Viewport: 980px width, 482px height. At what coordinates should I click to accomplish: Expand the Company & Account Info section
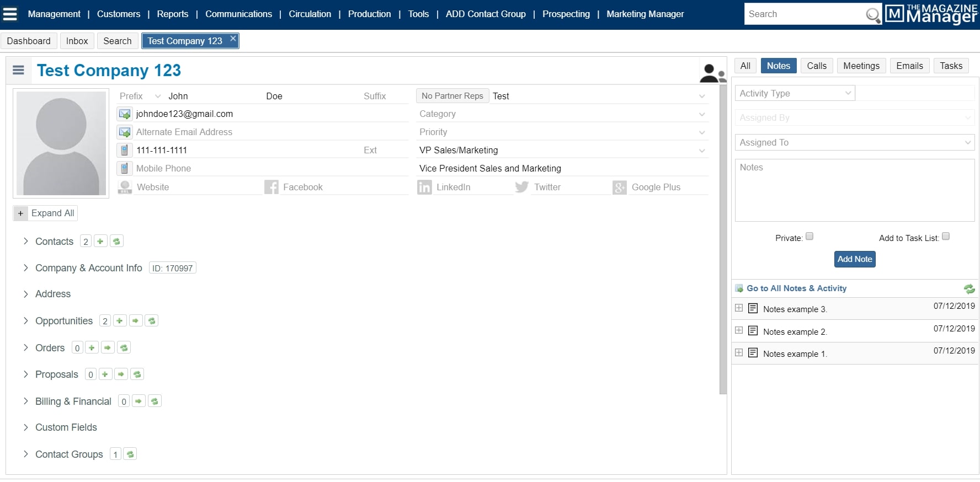[x=88, y=268]
